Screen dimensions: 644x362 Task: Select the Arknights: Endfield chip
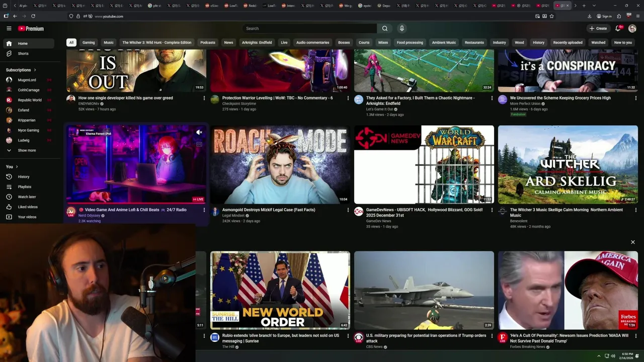pyautogui.click(x=257, y=43)
